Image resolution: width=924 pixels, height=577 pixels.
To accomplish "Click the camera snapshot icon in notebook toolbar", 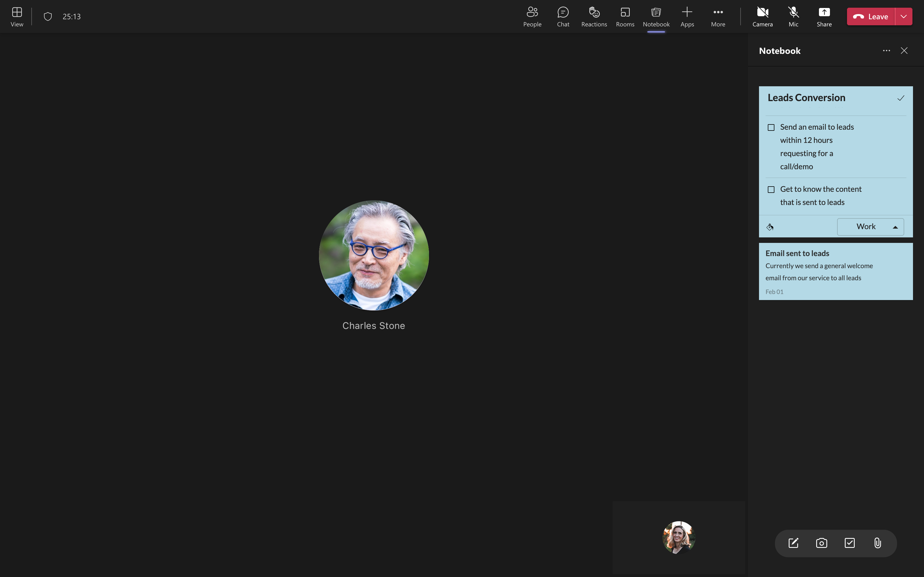I will click(x=821, y=543).
